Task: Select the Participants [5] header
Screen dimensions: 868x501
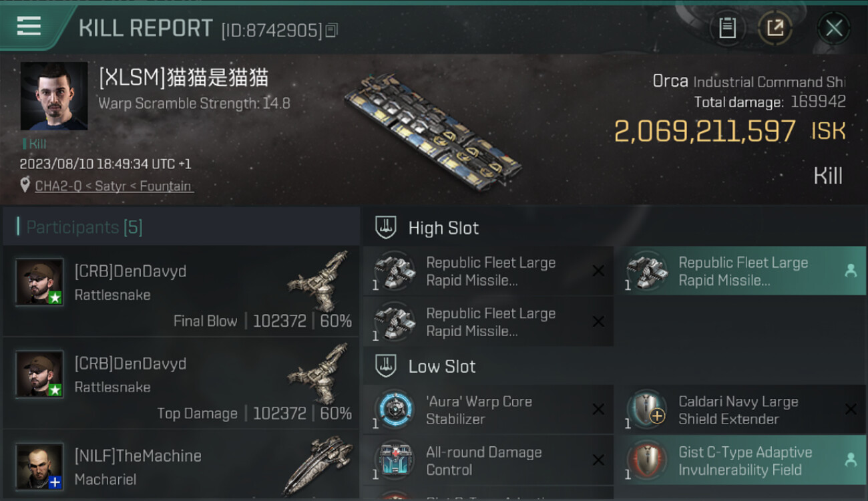Action: click(x=180, y=227)
